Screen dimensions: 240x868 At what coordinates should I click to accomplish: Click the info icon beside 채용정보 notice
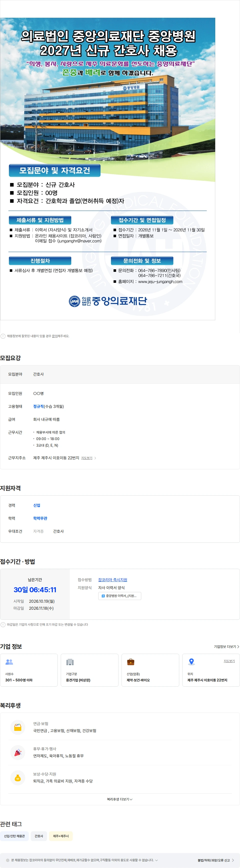3,336
